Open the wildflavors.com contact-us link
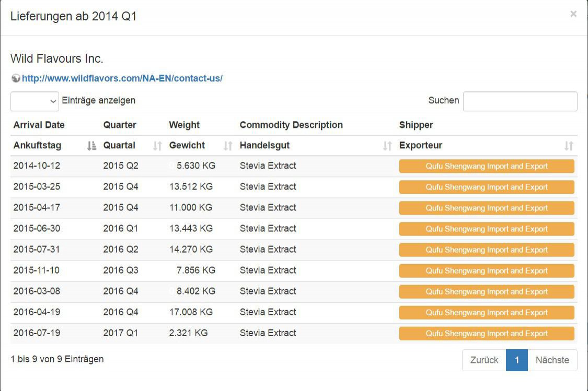Screen dimensions: 588x391 [x=122, y=78]
